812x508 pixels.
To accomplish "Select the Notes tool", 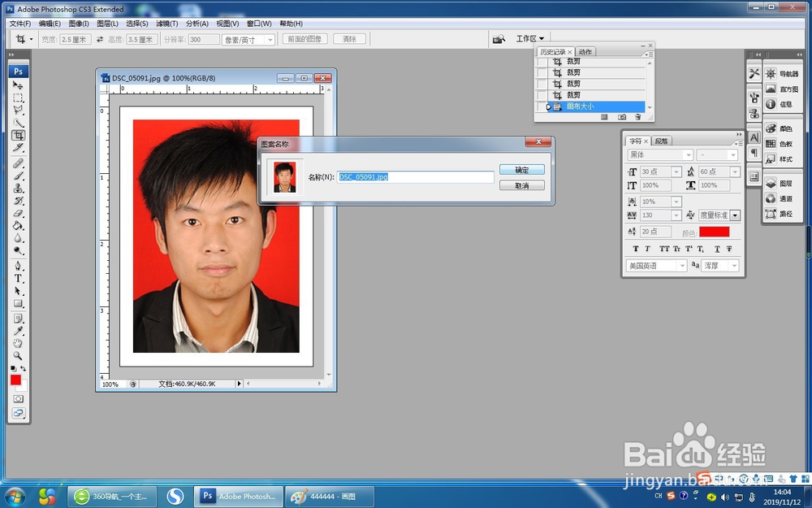I will pyautogui.click(x=18, y=319).
